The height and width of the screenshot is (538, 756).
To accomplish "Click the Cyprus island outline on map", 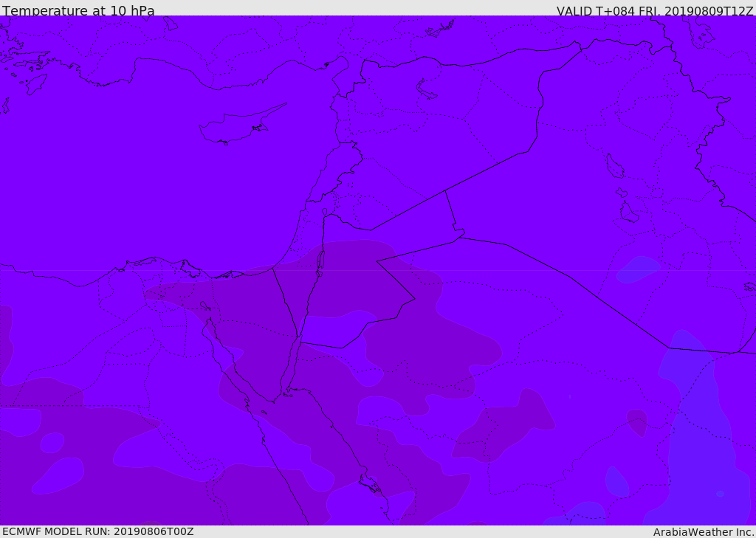I will pos(242,125).
